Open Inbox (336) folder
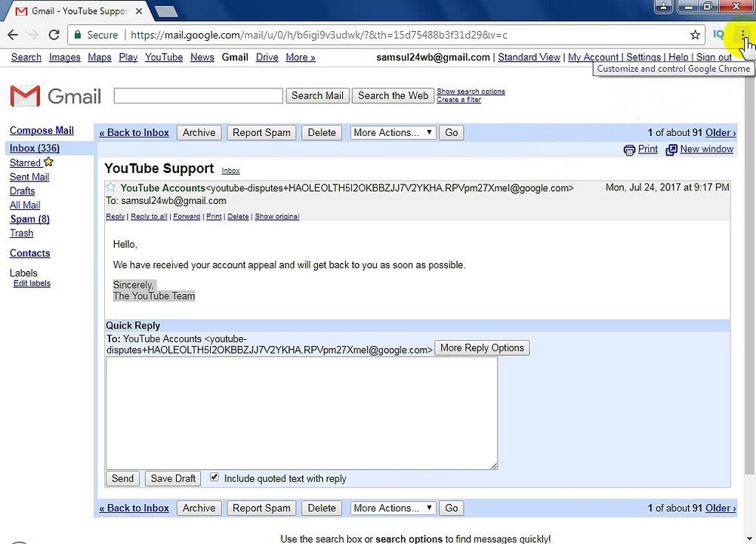The width and height of the screenshot is (756, 544). (34, 148)
